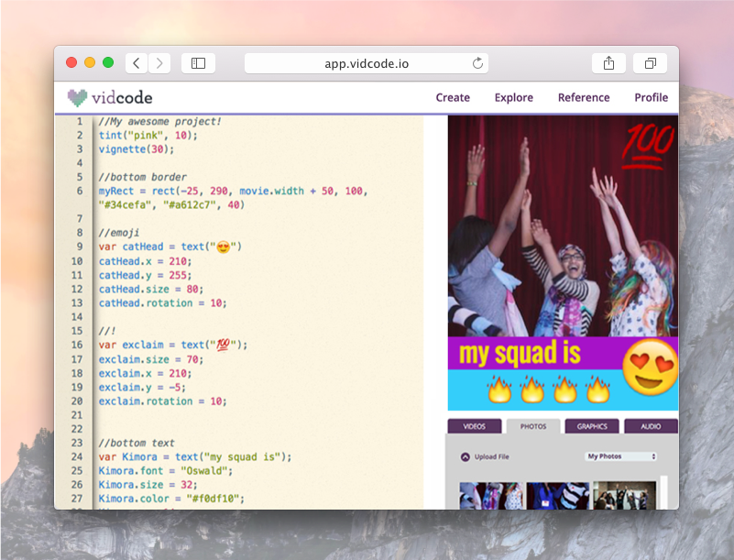Image resolution: width=734 pixels, height=560 pixels.
Task: Open the Safari share icon
Action: (x=608, y=62)
